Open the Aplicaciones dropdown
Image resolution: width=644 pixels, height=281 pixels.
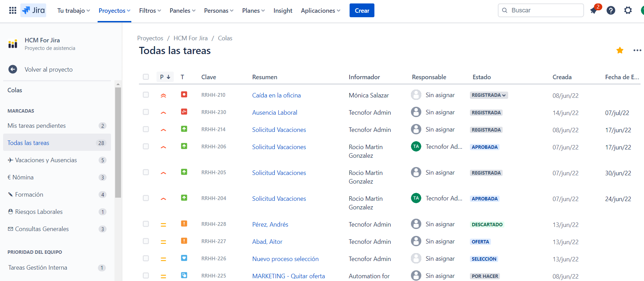pos(321,11)
